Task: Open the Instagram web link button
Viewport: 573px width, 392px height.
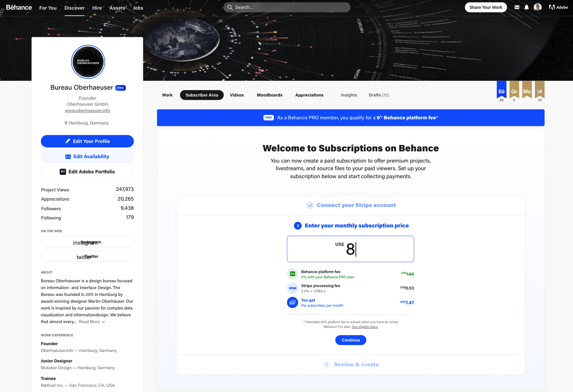Action: click(x=87, y=242)
